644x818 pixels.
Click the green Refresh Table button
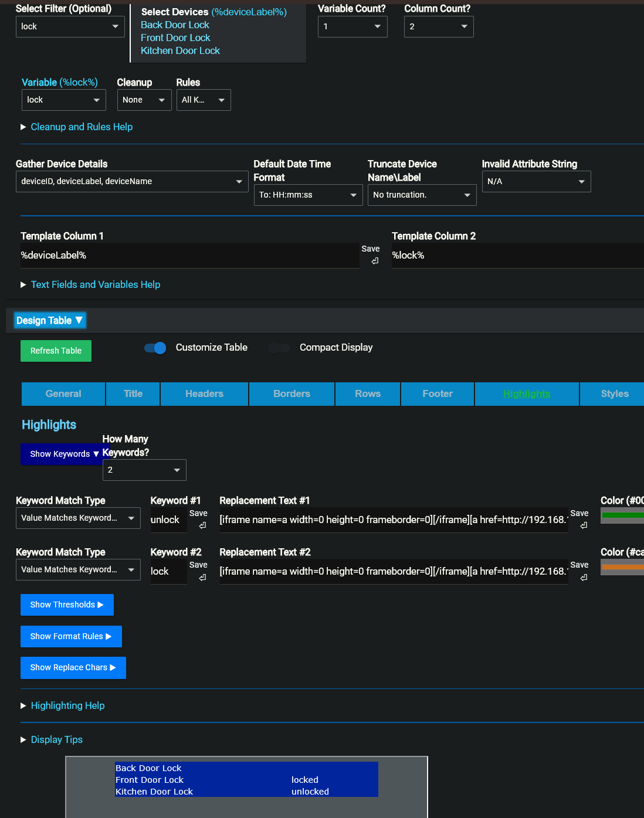click(x=56, y=351)
